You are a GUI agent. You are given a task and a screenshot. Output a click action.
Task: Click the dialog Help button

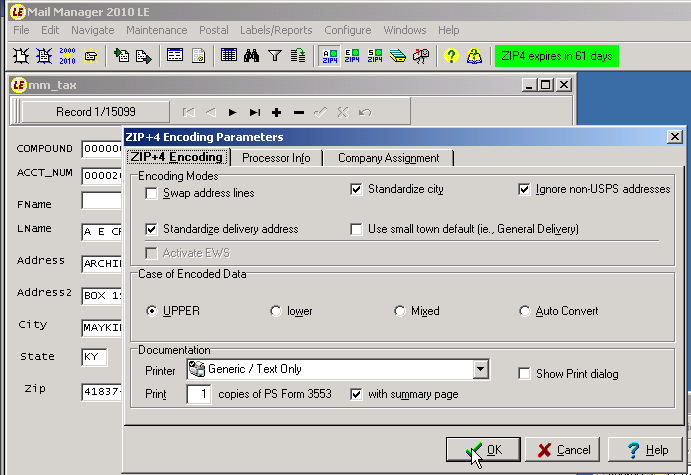[645, 450]
